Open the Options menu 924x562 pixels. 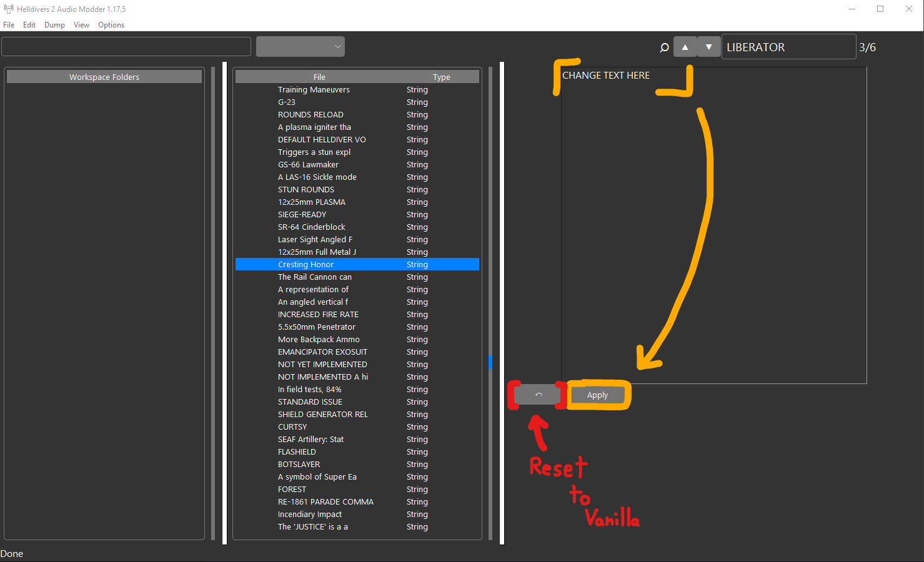(111, 25)
